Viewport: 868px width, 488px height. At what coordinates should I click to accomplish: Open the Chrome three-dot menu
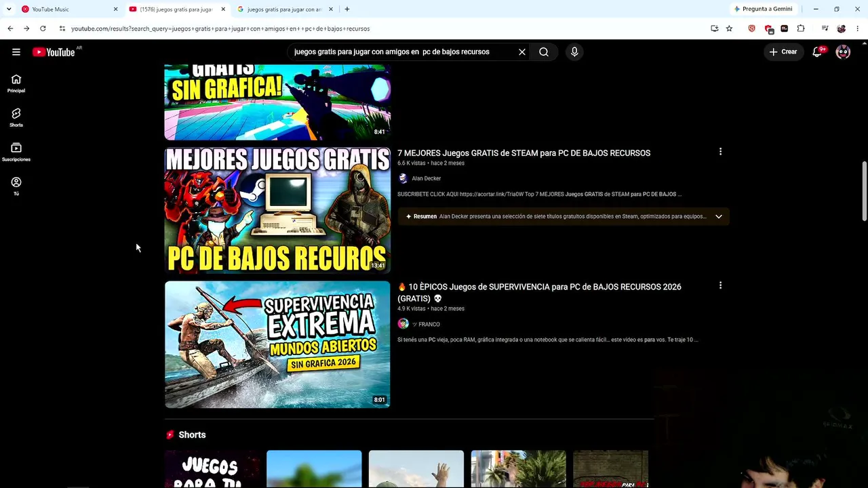pyautogui.click(x=858, y=28)
